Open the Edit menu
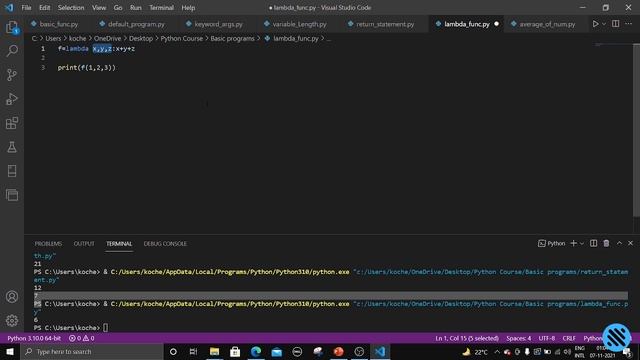The height and width of the screenshot is (360, 640). coord(44,8)
